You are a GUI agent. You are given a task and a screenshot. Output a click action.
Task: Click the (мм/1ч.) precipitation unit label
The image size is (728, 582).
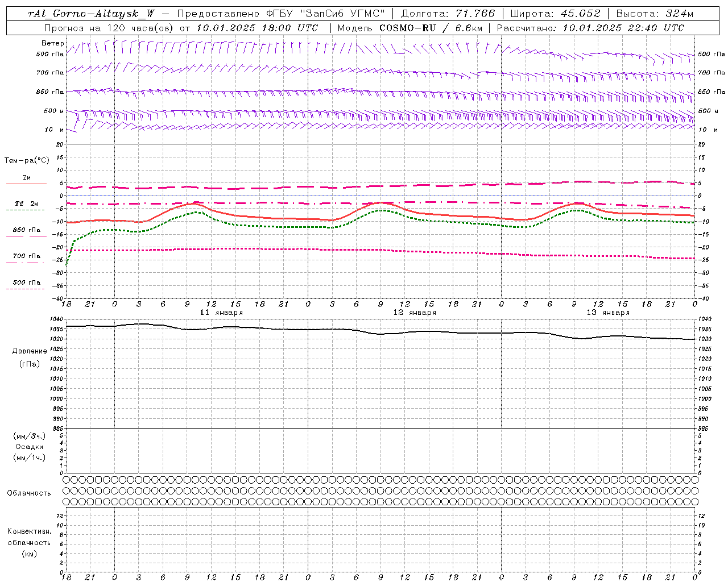point(30,458)
